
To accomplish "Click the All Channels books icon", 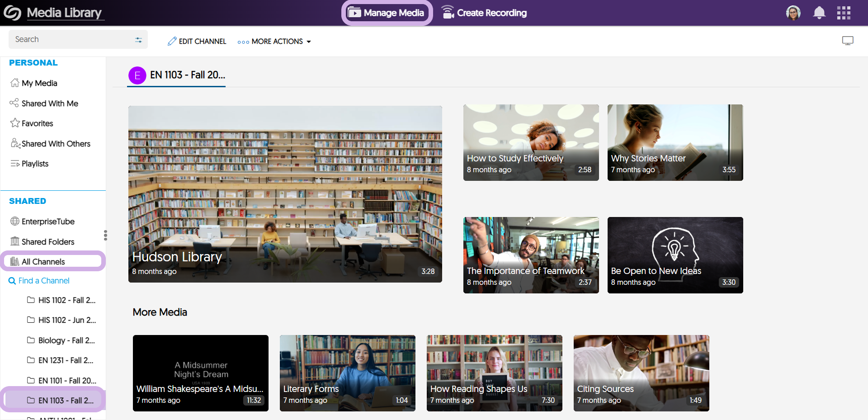I will pyautogui.click(x=15, y=261).
